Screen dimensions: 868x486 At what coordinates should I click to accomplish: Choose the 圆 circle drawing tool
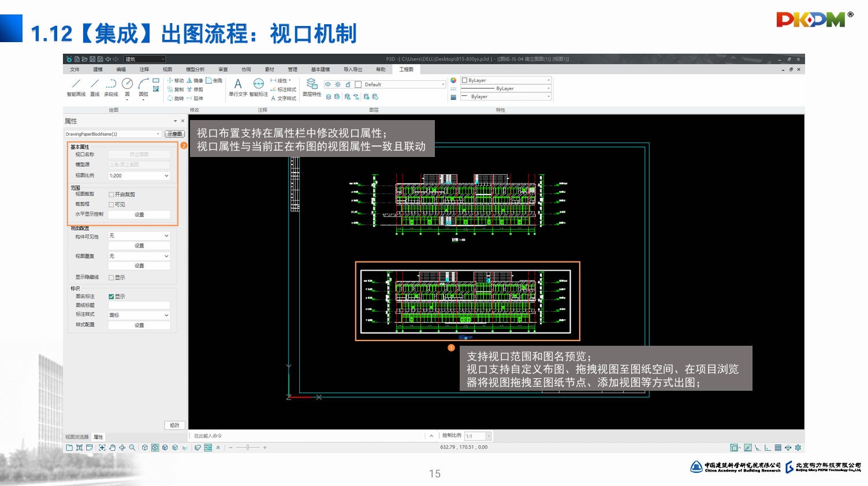[x=127, y=87]
